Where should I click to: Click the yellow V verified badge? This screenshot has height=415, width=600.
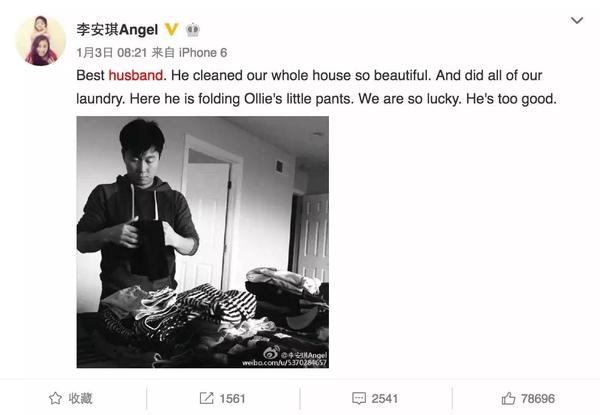tap(171, 29)
